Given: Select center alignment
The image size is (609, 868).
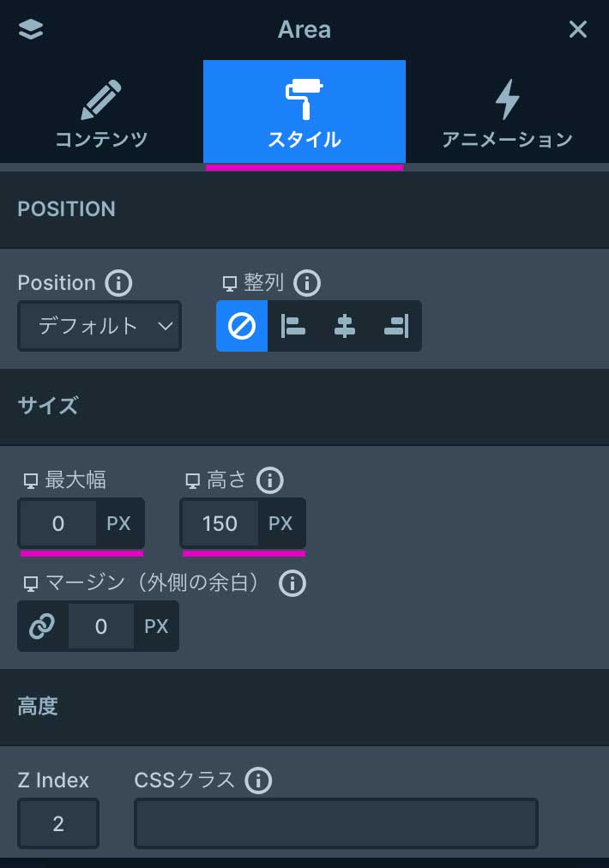Looking at the screenshot, I should 345,326.
